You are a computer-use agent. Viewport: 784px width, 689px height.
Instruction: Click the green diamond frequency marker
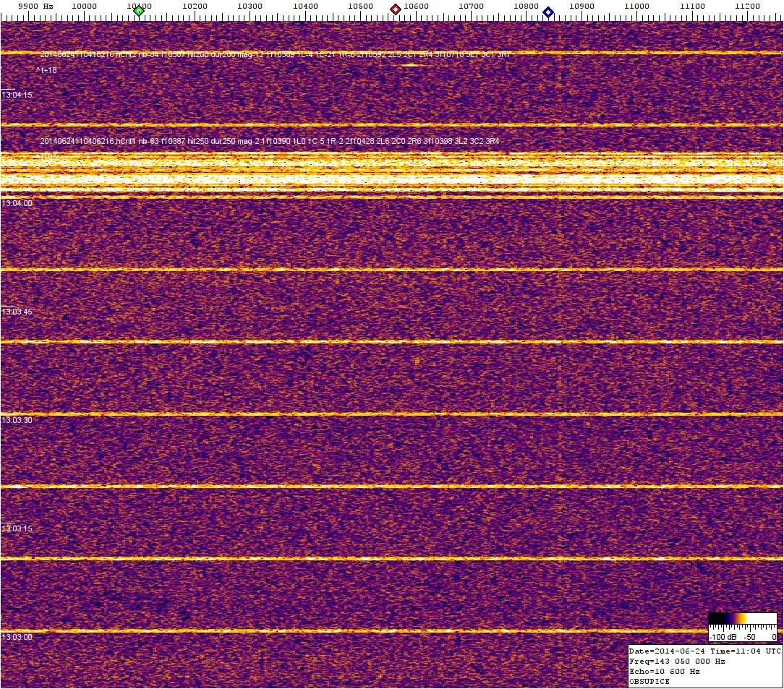click(139, 10)
